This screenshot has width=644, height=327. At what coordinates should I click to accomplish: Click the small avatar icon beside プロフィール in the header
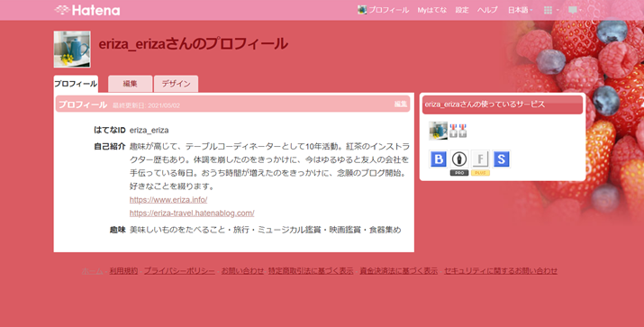click(x=362, y=10)
